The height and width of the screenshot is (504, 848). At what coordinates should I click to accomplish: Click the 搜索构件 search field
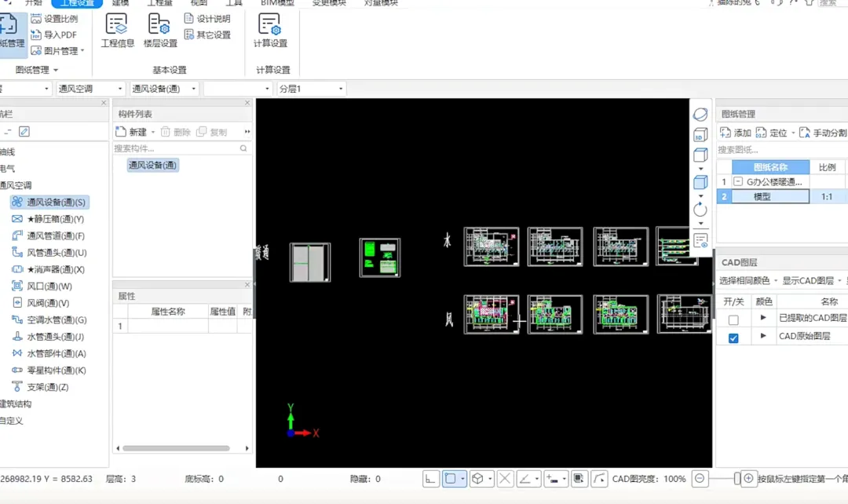181,148
